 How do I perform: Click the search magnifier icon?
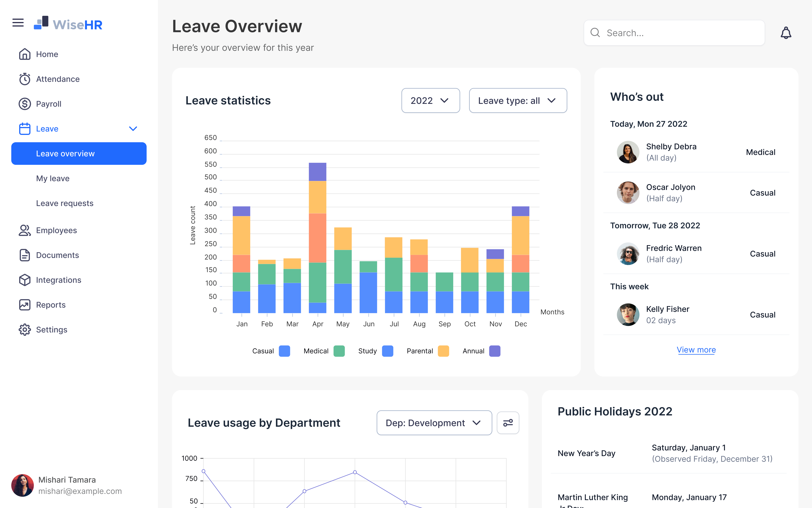(x=595, y=33)
